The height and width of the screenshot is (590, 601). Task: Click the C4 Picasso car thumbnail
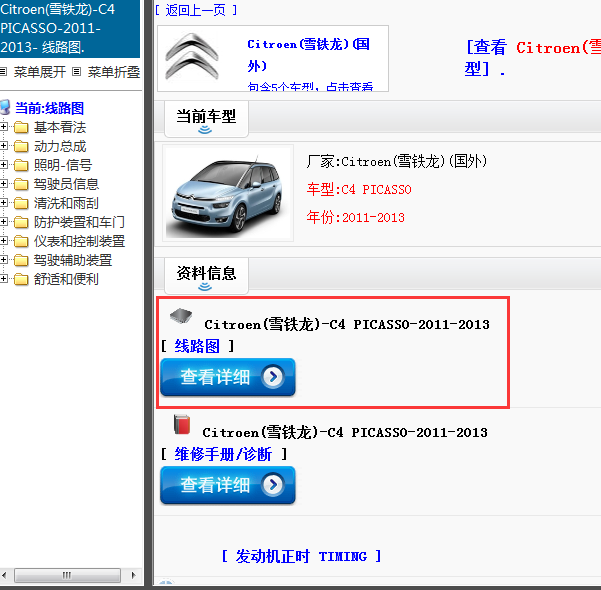click(x=228, y=193)
